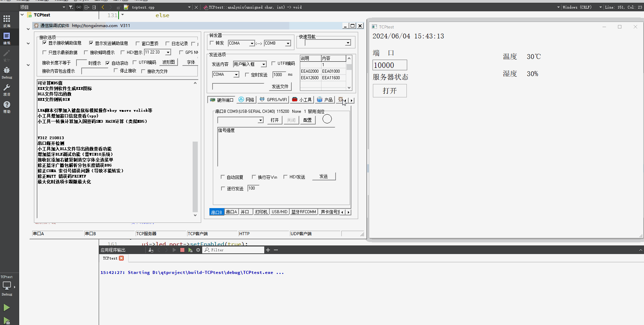
Task: Collapse the application output pane chevron
Action: pyautogui.click(x=641, y=250)
